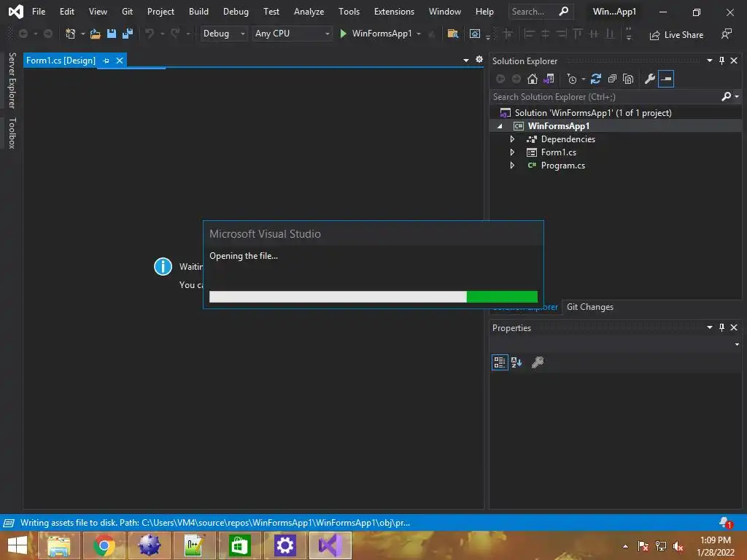This screenshot has height=560, width=747.
Task: Click the New Project toolbar icon
Action: (x=71, y=34)
